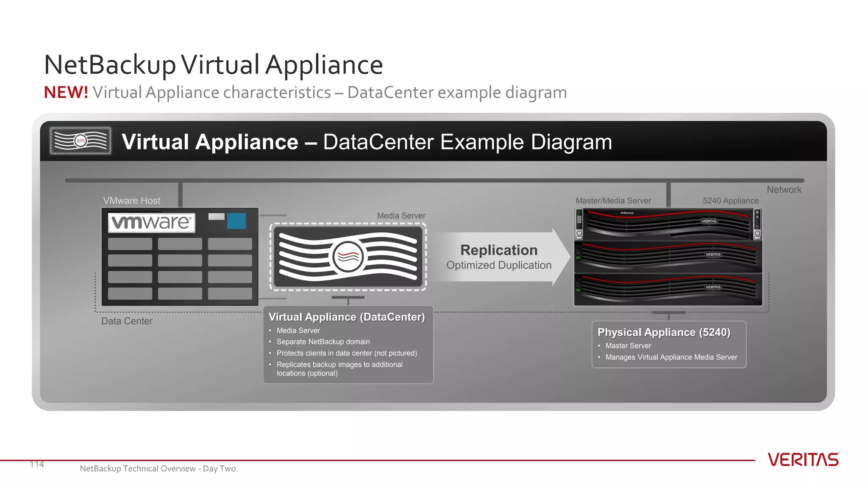Click the 5240 Appliance label
The image size is (868, 488).
coord(731,201)
